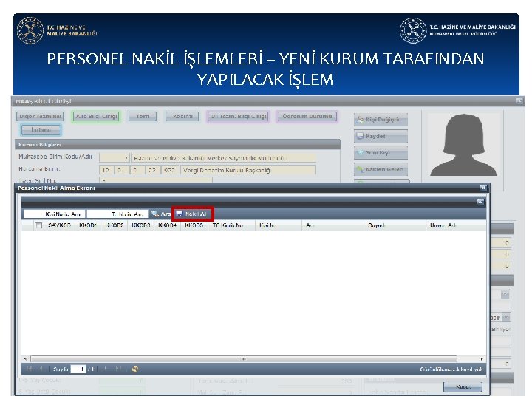Click the Sayfa page number field
This screenshot has height=399, width=532.
(x=78, y=369)
